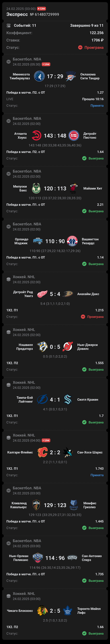
Task: Click the Milwaukee Bucks logo
Action: pyautogui.click(x=36, y=188)
